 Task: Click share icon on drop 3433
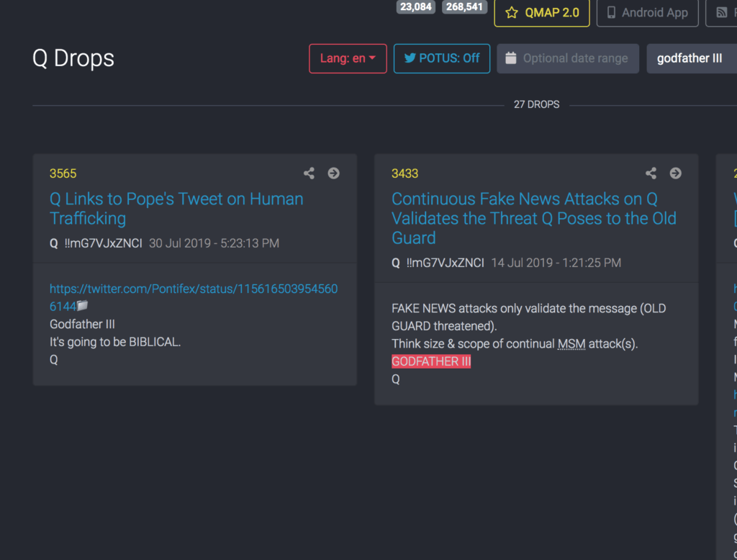pos(651,173)
